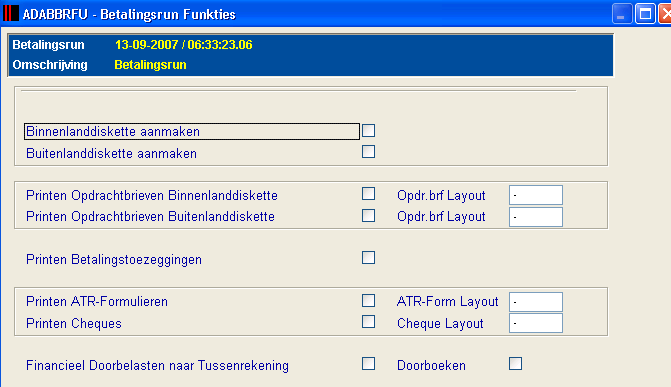Enable the Printen ATR-Formulieren checkbox

[368, 301]
